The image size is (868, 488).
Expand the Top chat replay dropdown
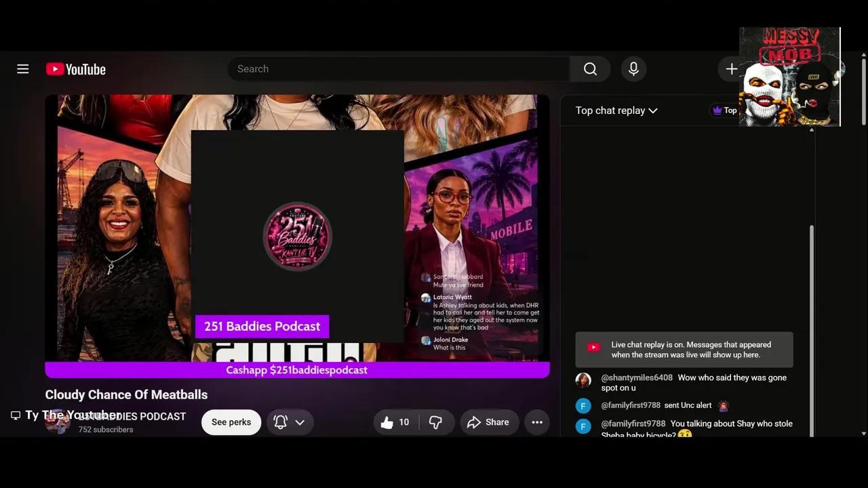tap(616, 110)
